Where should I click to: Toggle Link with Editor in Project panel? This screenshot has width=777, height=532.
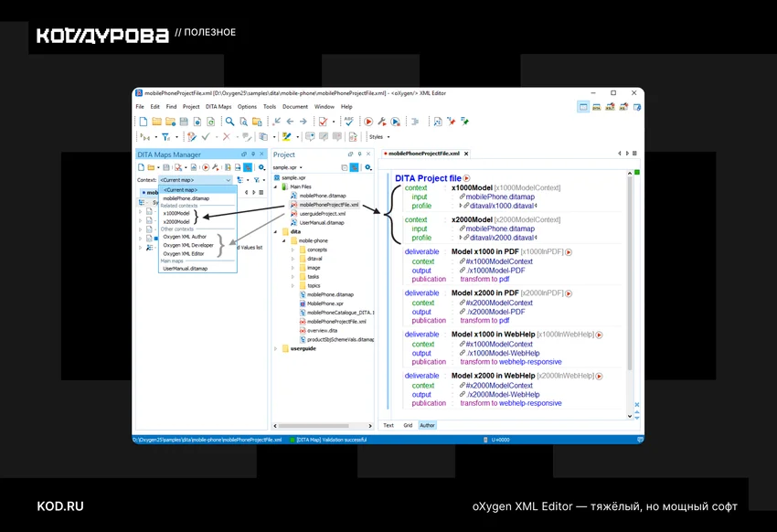click(x=355, y=167)
